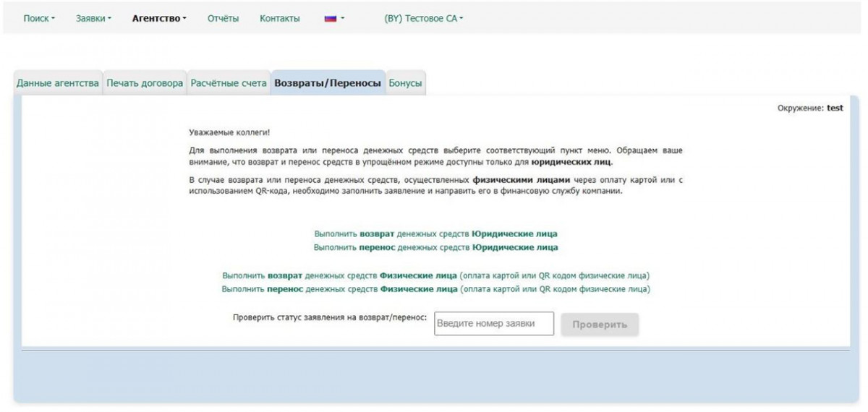Image resolution: width=868 pixels, height=412 pixels.
Task: Click the caret arrow beside the flag
Action: [343, 19]
